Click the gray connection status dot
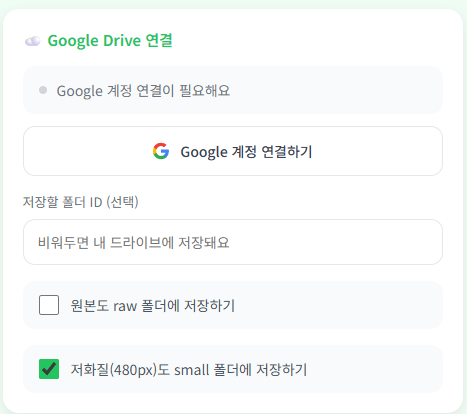This screenshot has width=467, height=414. pos(43,90)
